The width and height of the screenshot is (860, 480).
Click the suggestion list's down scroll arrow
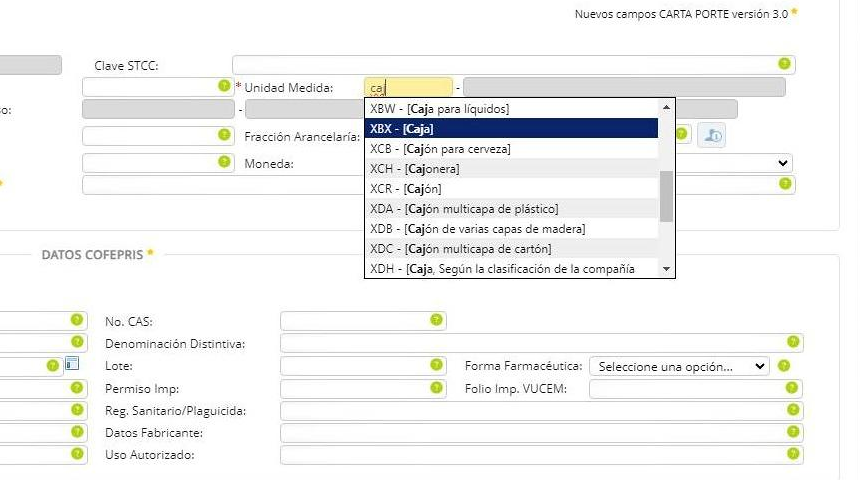click(x=666, y=269)
